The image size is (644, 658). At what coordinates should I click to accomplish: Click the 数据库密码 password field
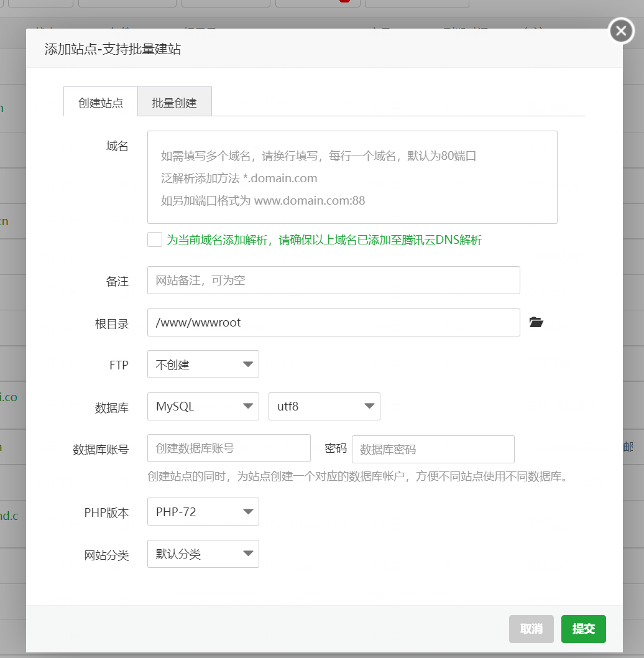point(433,449)
